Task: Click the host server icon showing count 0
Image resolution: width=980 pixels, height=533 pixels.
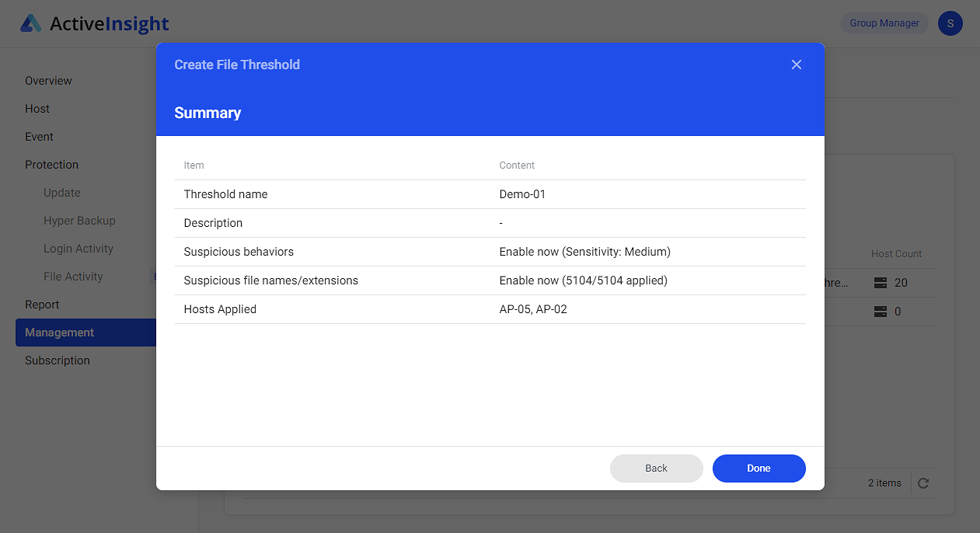Action: tap(882, 311)
